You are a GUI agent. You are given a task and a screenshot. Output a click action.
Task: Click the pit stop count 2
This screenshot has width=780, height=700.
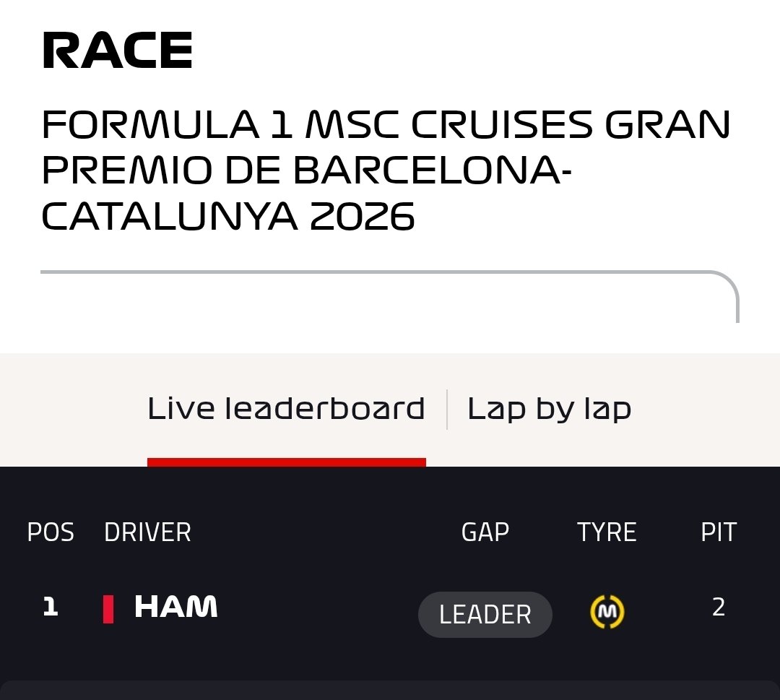719,607
